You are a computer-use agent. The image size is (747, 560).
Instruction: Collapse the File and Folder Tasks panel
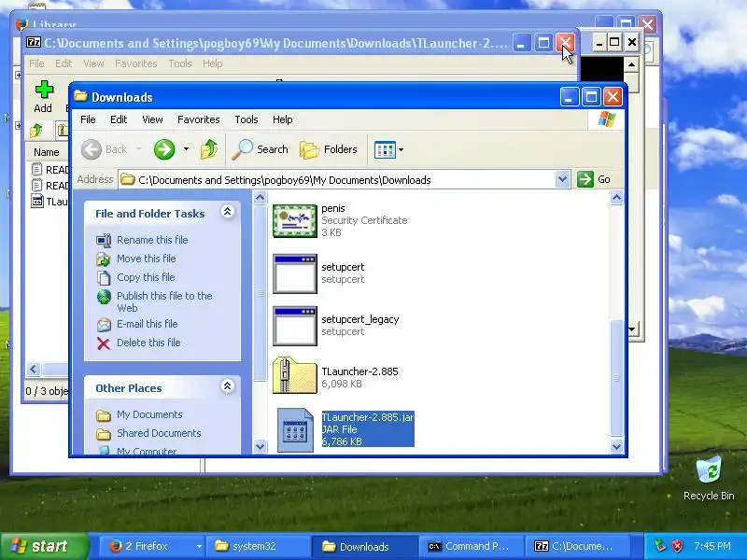[x=227, y=212]
